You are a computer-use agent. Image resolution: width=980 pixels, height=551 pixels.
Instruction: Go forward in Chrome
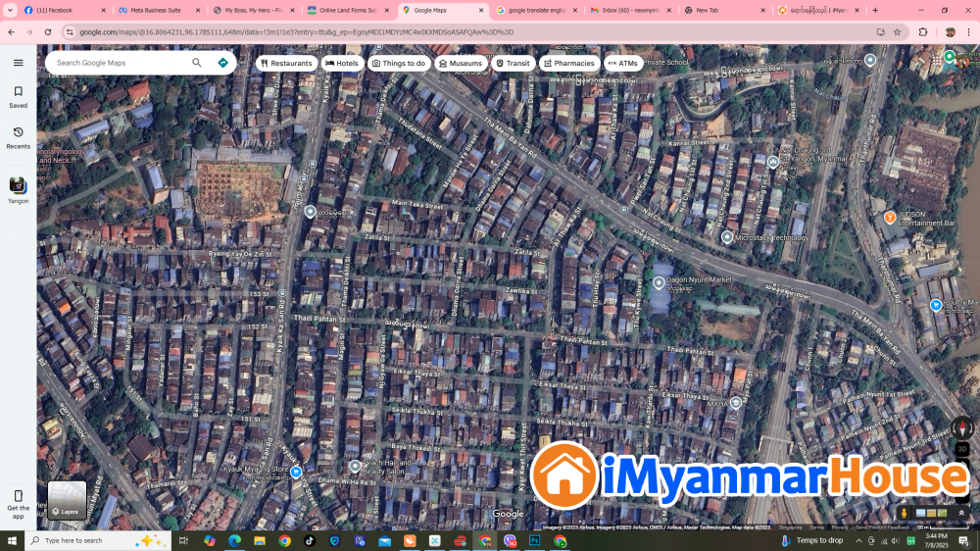pyautogui.click(x=29, y=32)
